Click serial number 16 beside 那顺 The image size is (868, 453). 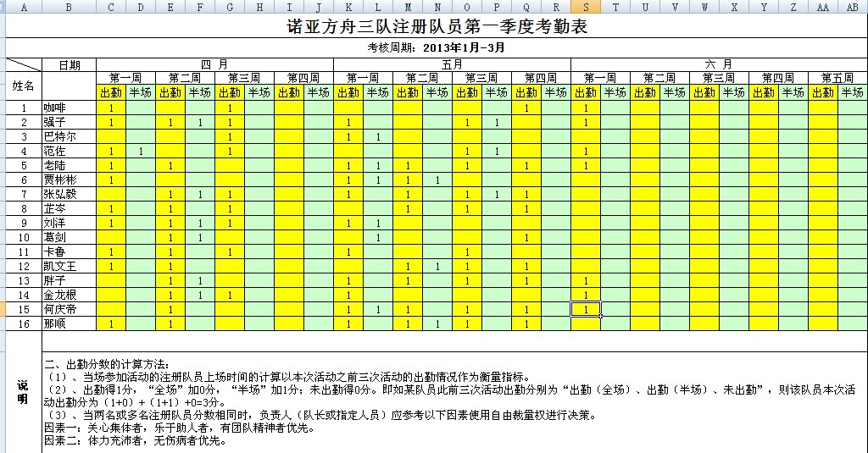pyautogui.click(x=23, y=323)
